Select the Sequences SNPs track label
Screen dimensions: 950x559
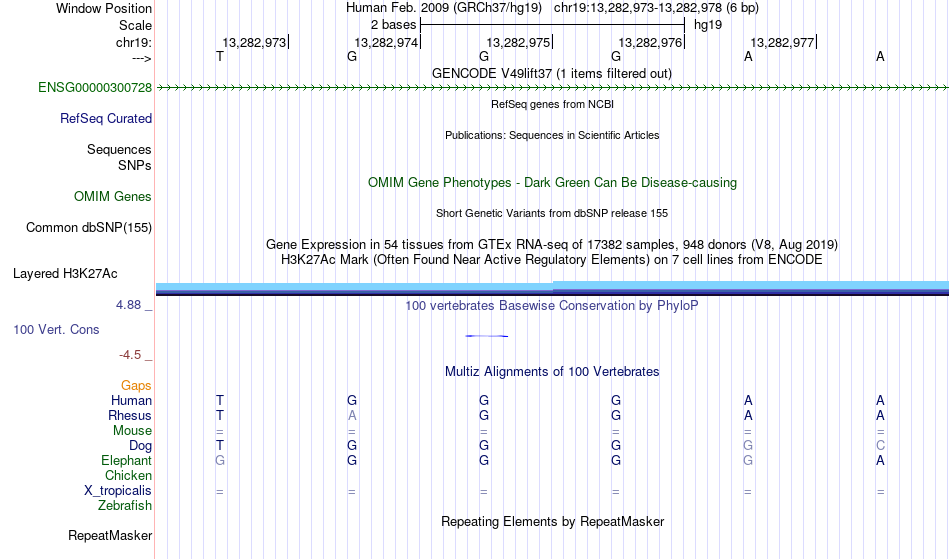[x=119, y=157]
